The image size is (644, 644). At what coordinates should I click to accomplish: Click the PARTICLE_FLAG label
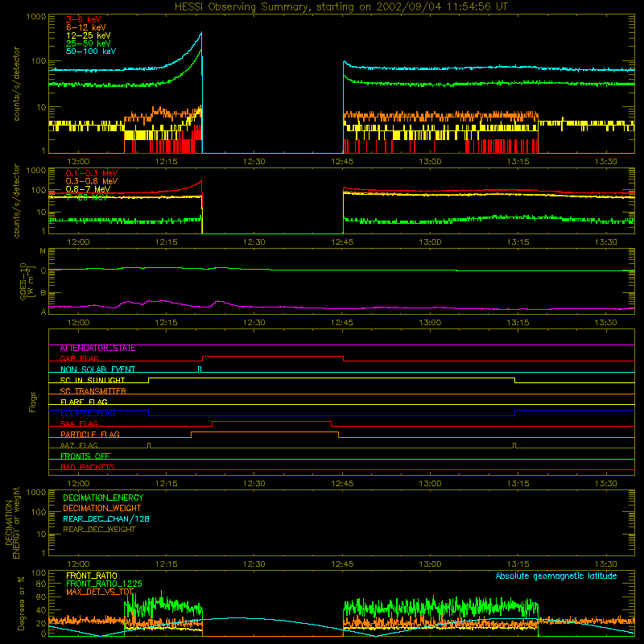[90, 435]
